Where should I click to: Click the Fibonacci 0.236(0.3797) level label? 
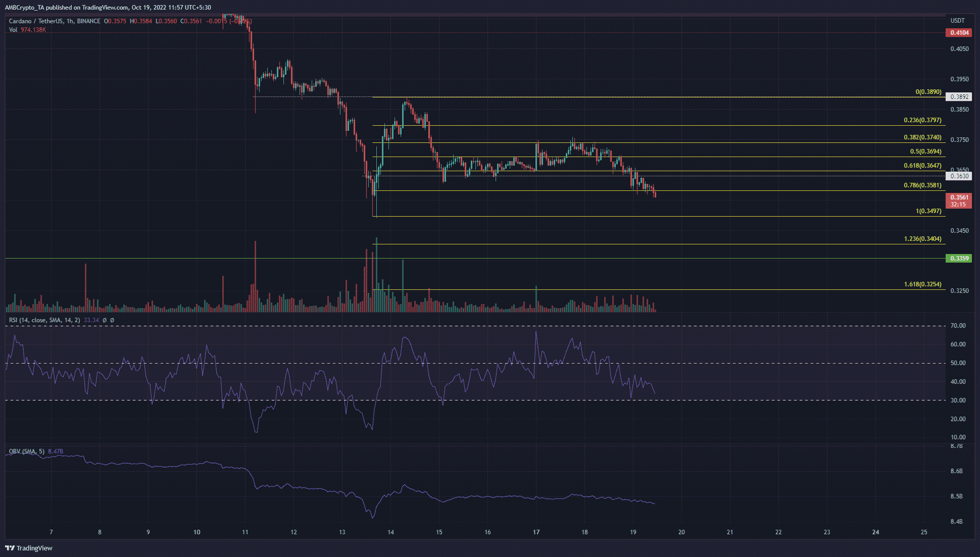tap(923, 121)
